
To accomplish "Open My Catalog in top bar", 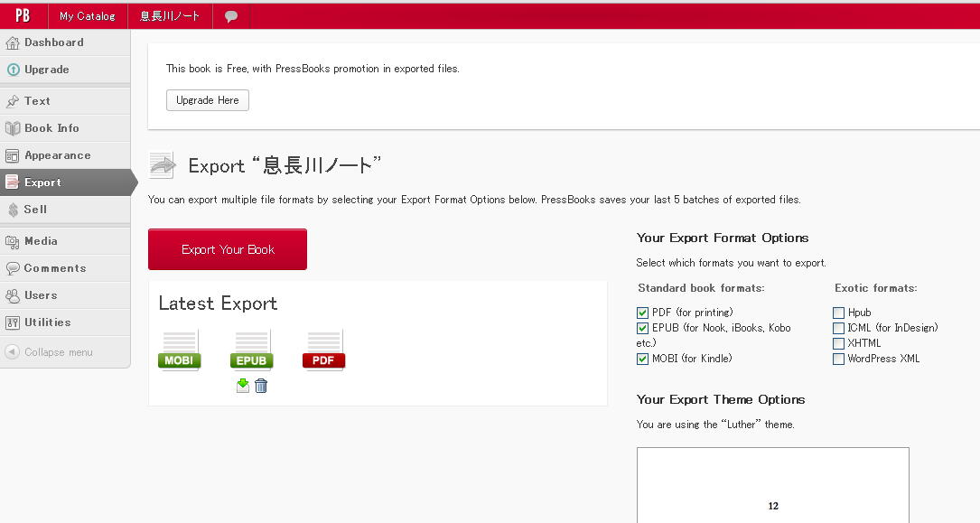I will pos(88,16).
